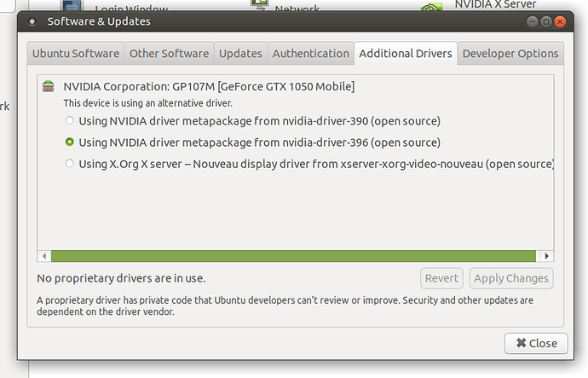Close the dialog with the Close button
The width and height of the screenshot is (588, 378).
536,343
